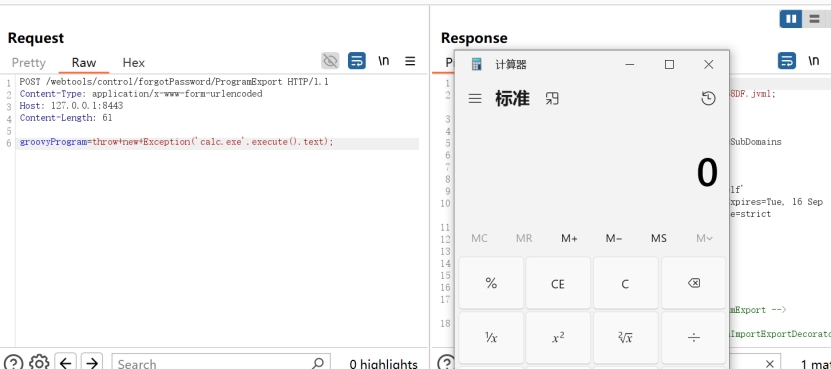This screenshot has height=369, width=831.
Task: Toggle the \n newline display in Response
Action: click(x=814, y=60)
